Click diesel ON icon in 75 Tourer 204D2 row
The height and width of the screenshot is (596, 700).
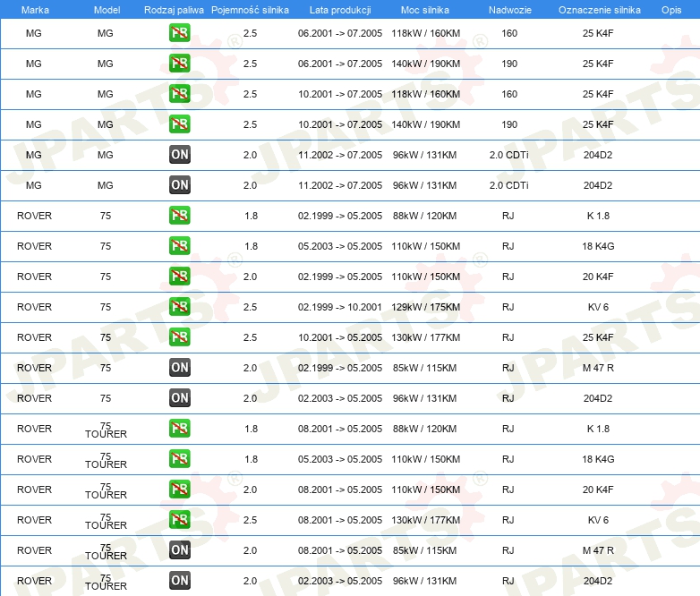pos(179,581)
